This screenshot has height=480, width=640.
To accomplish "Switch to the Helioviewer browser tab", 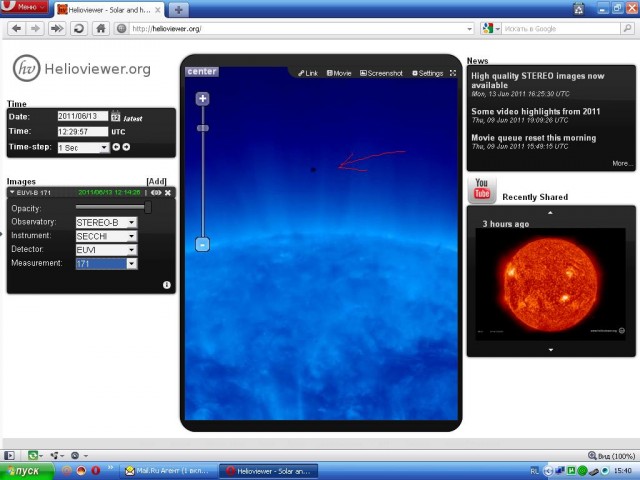I will coord(109,10).
